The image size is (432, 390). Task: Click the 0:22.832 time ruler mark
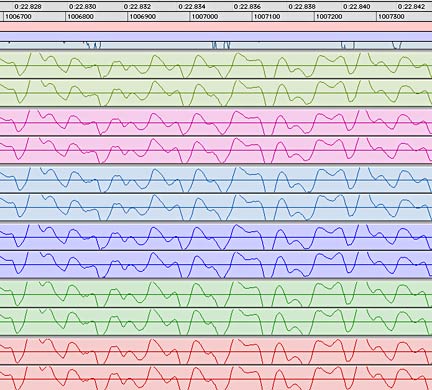137,7
